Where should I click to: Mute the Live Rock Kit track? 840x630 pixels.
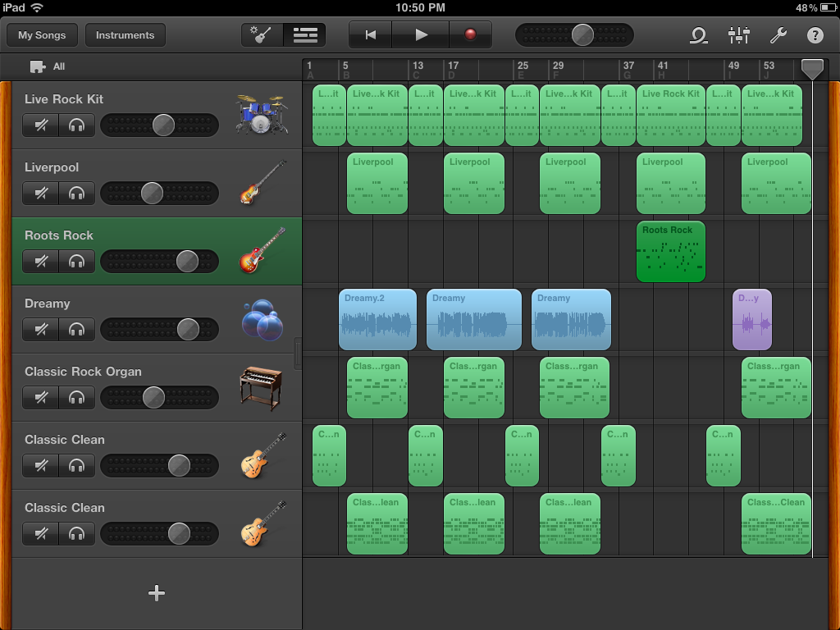[x=41, y=126]
